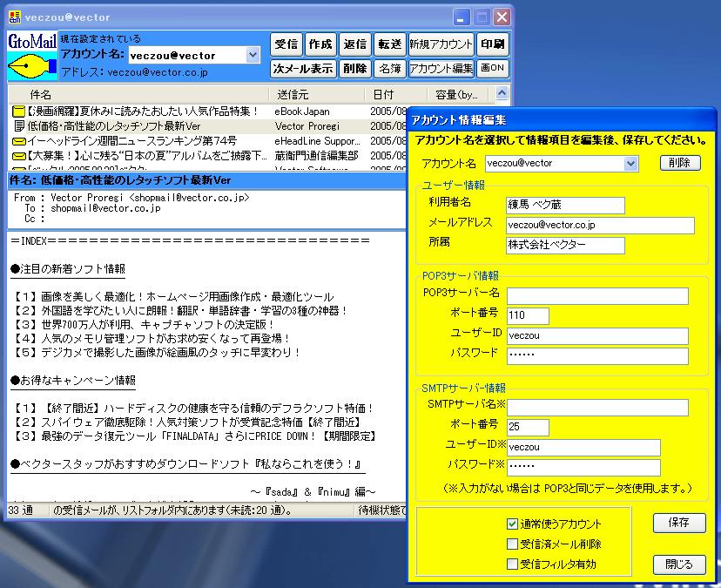
Task: Click the POP3サーバー名 input field
Action: click(x=597, y=296)
